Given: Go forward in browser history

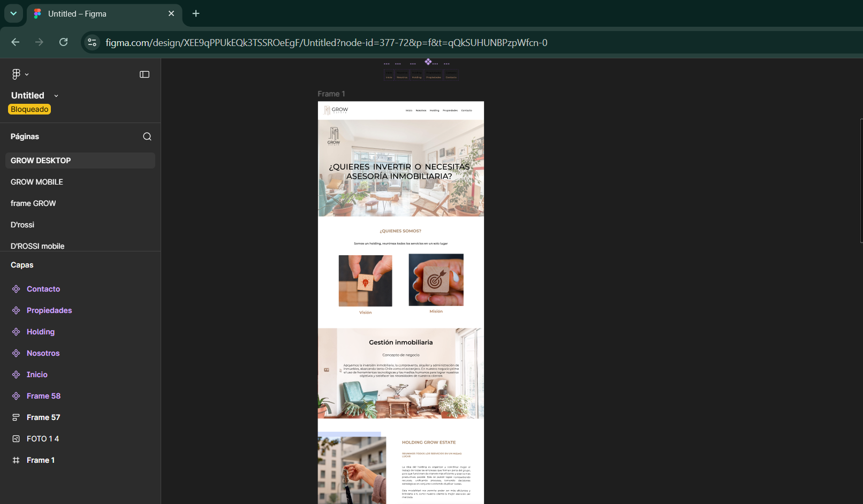Looking at the screenshot, I should click(39, 42).
